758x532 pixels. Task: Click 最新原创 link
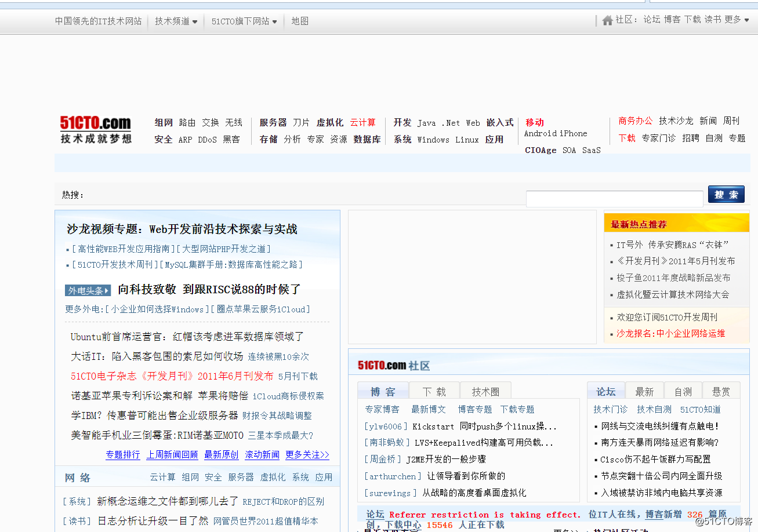[x=221, y=455]
